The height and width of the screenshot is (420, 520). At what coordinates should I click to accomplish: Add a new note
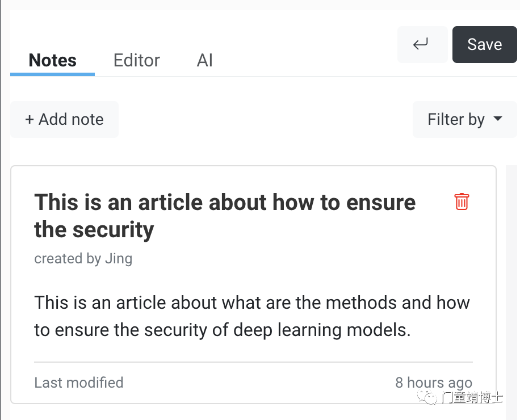tap(64, 119)
